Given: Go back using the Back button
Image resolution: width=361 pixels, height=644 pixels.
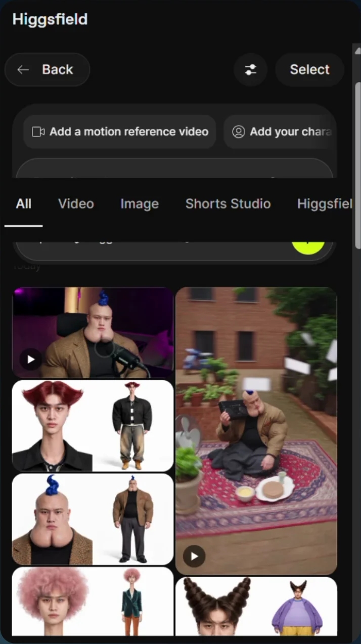Looking at the screenshot, I should 47,69.
